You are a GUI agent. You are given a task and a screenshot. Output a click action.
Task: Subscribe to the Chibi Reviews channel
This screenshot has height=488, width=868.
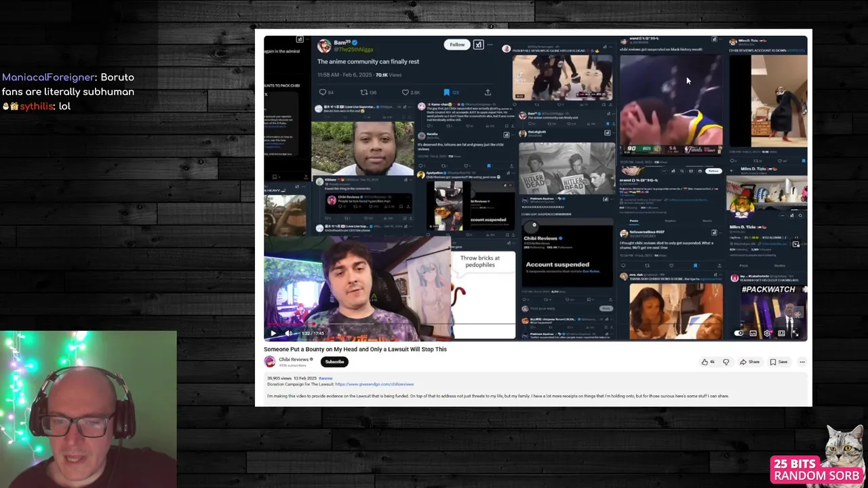(x=334, y=361)
